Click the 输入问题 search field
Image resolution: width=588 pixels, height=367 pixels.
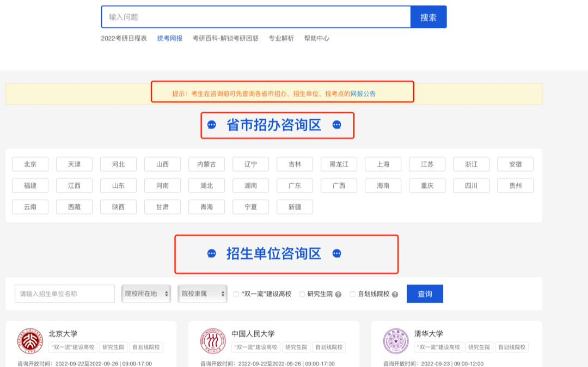(256, 17)
